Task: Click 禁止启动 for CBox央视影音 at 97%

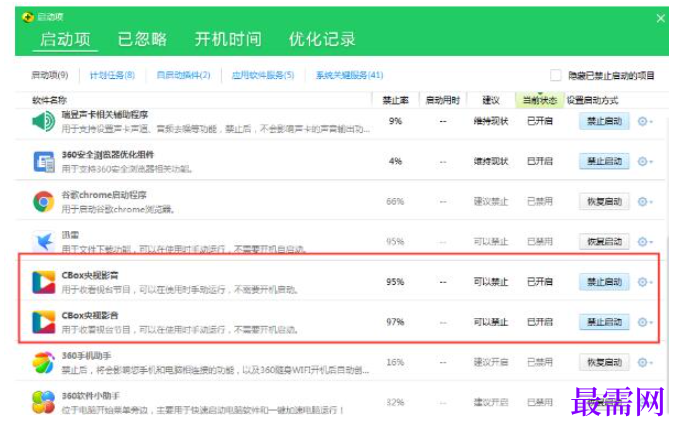Action: (x=604, y=322)
